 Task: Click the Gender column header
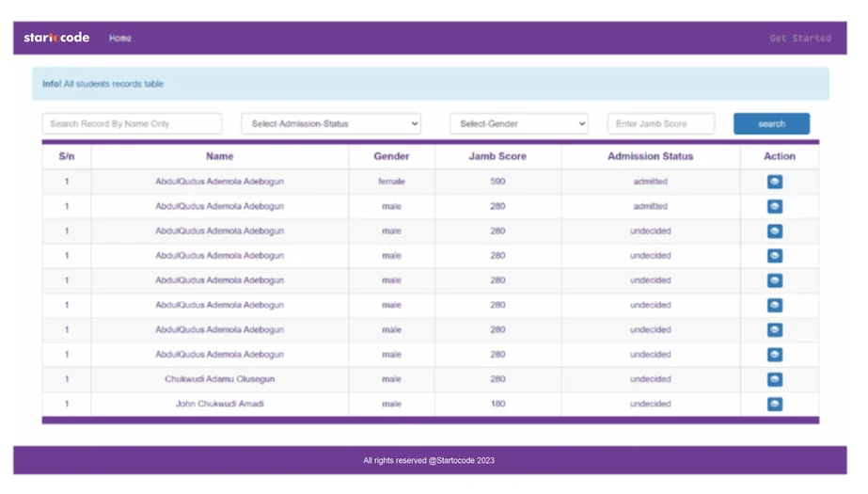(x=391, y=156)
